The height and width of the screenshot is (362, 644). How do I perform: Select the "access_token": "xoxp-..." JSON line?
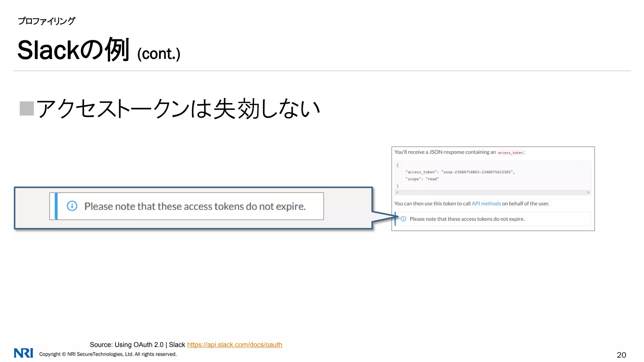(x=460, y=172)
